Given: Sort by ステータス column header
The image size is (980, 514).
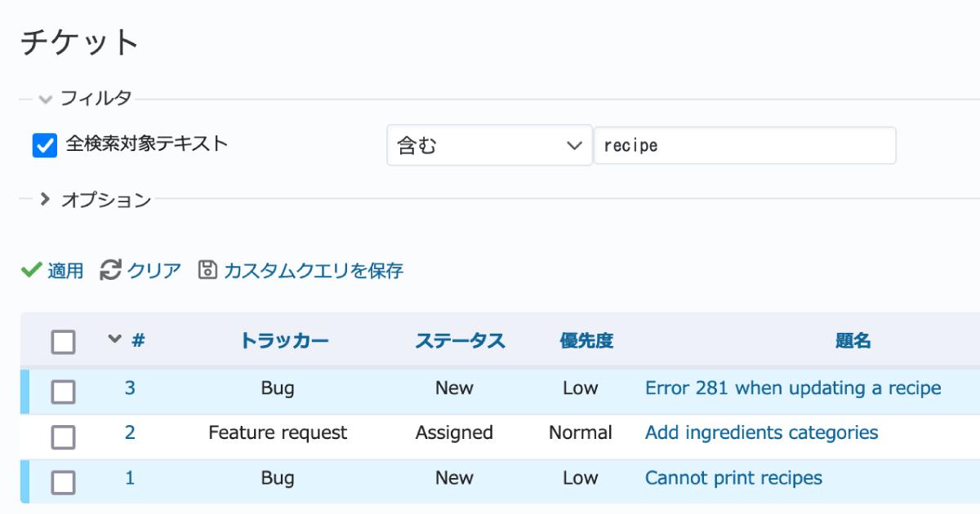Looking at the screenshot, I should tap(460, 341).
